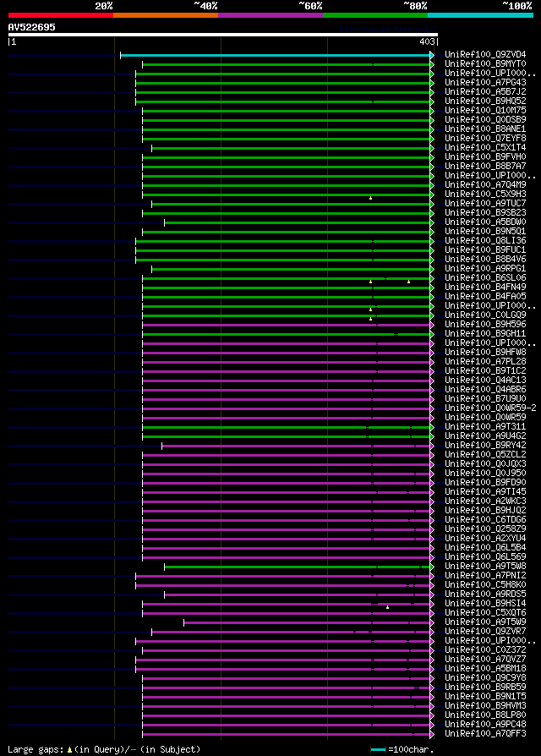
Task: Choose the UniRef100_B9RY42 entry
Action: pos(485,446)
